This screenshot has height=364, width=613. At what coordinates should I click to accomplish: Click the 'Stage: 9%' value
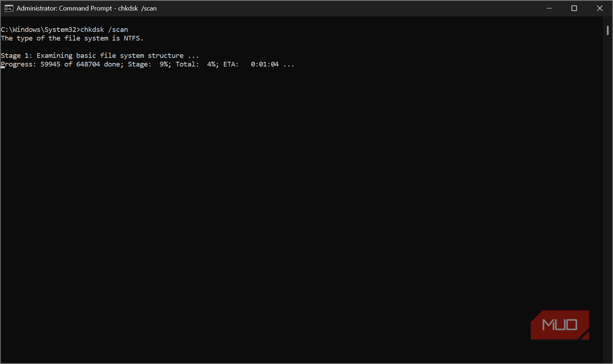point(149,64)
